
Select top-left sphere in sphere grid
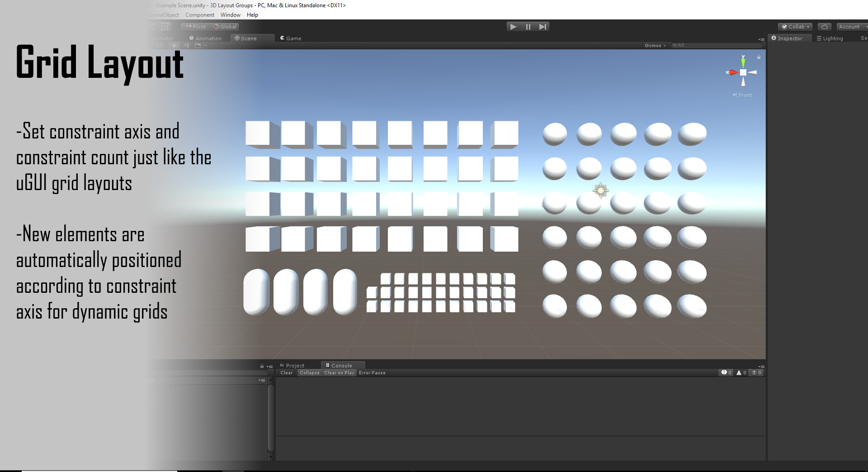(554, 134)
